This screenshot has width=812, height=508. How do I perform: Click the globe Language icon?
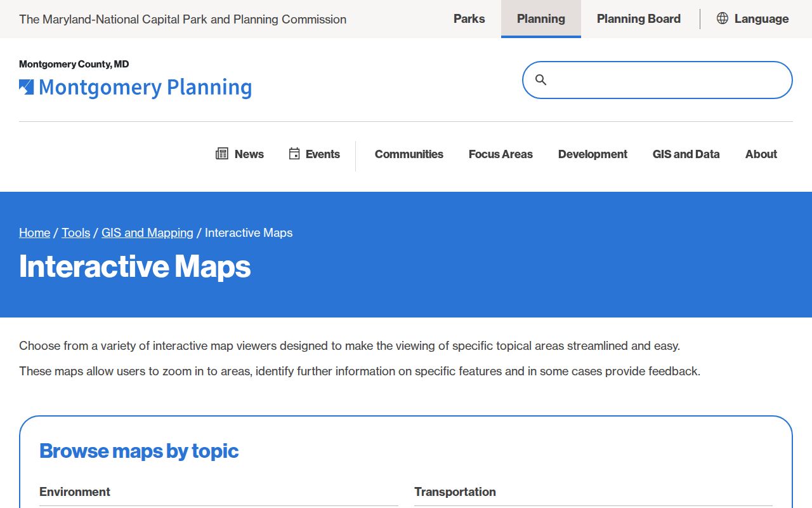coord(722,18)
